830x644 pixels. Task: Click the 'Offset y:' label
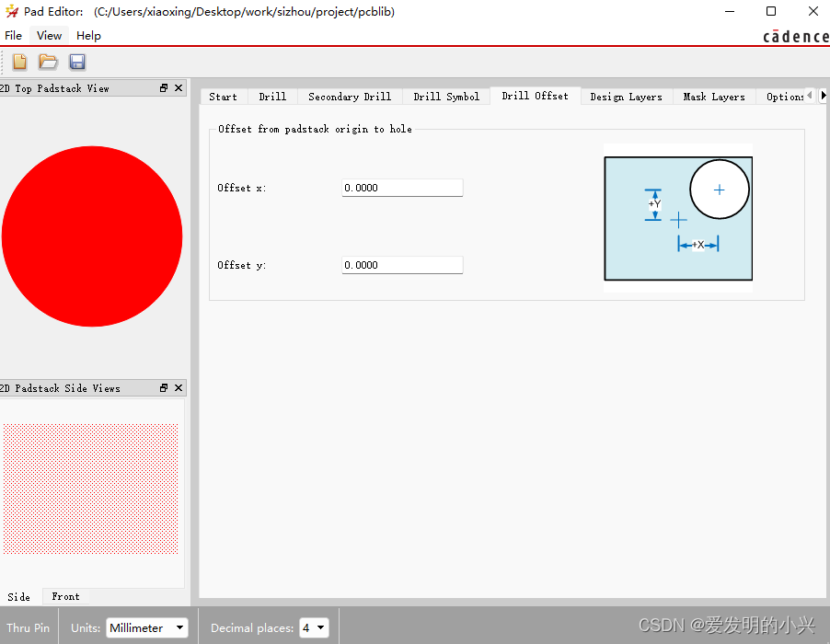pos(241,265)
